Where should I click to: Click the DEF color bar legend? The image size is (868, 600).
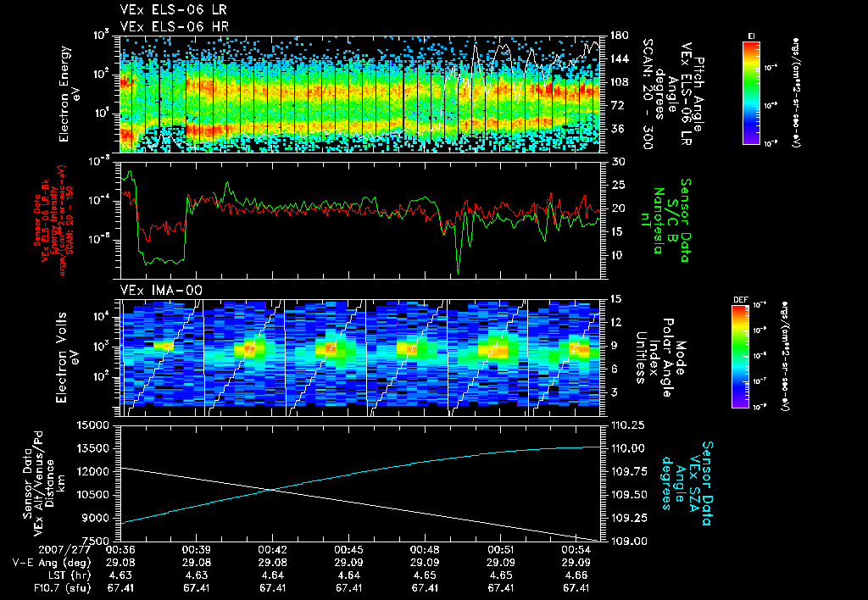[x=740, y=357]
